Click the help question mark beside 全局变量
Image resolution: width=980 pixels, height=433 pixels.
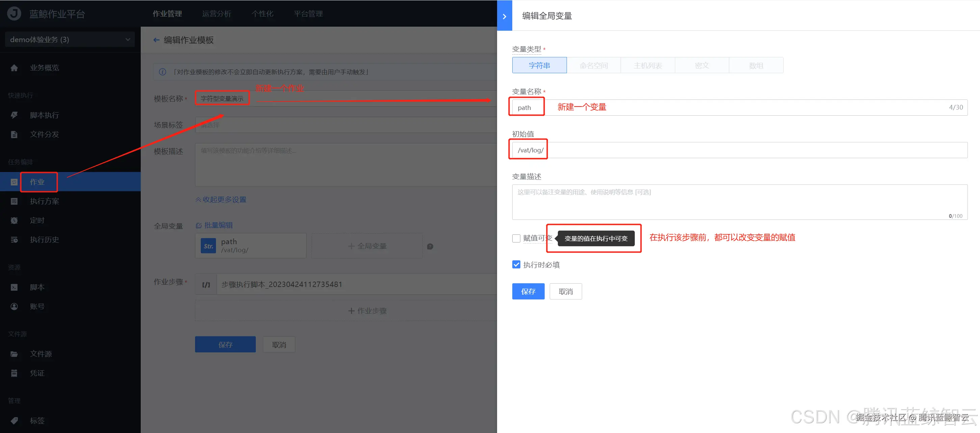coord(430,246)
